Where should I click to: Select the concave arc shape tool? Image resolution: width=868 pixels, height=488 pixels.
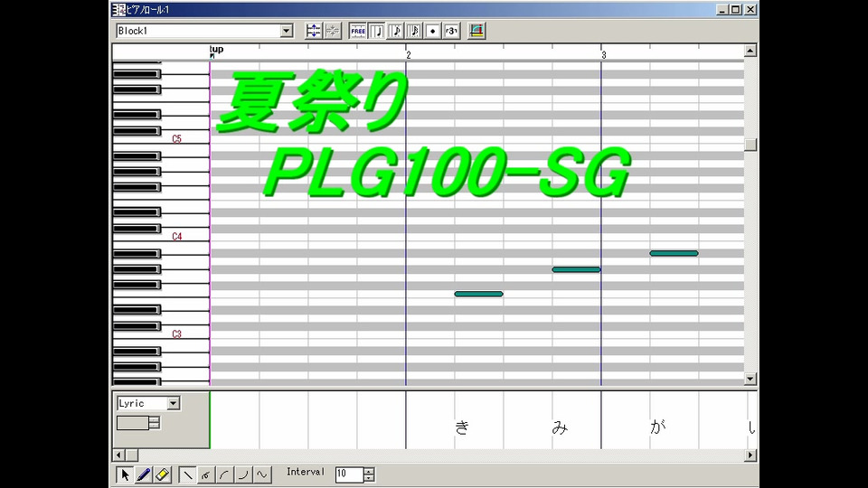pos(243,474)
